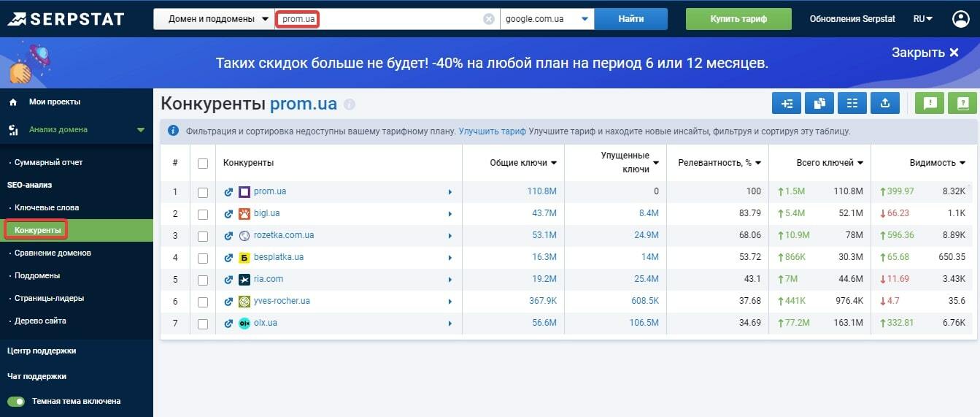Open Страницы-лидеры in the sidebar
980x417 pixels.
point(49,299)
